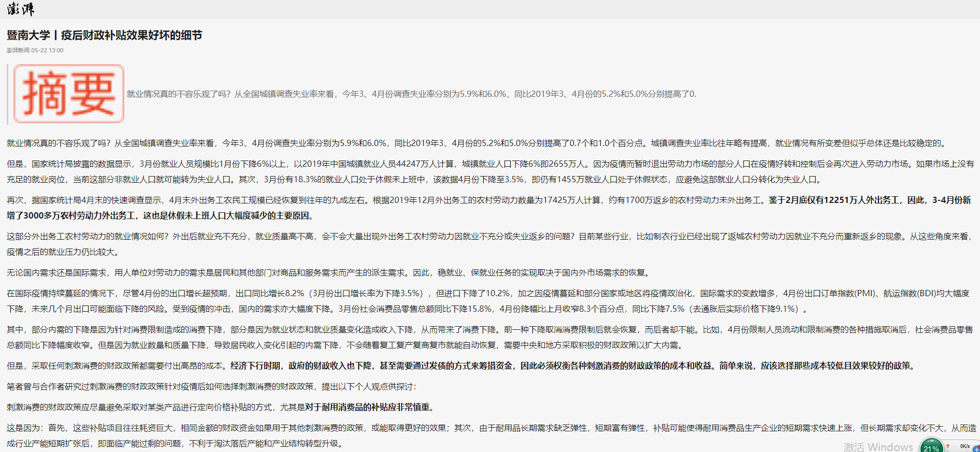Open the green 21% memory ball widget
This screenshot has width=980, height=452.
tap(931, 447)
